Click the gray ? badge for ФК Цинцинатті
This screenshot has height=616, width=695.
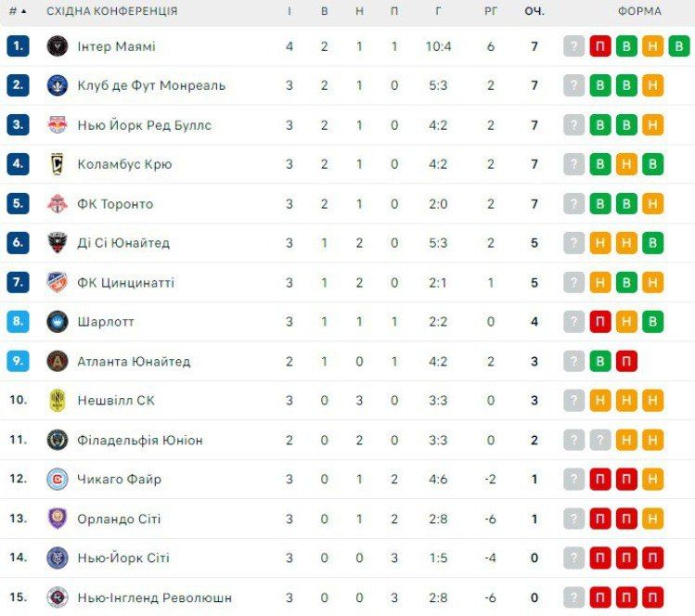574,282
